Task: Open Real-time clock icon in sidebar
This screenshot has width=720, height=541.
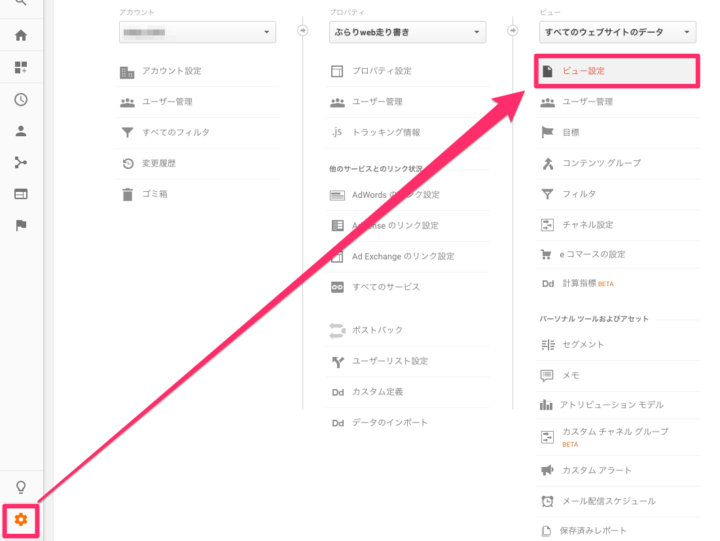Action: [20, 100]
